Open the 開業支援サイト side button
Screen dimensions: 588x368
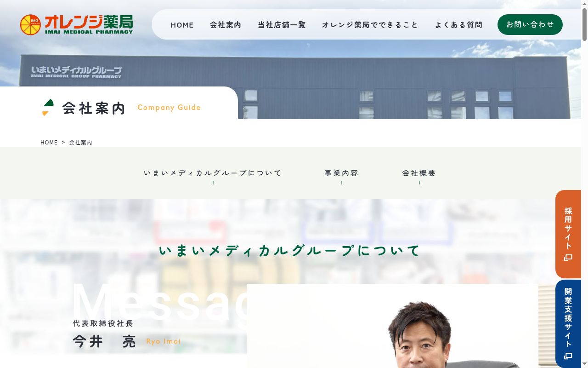pyautogui.click(x=568, y=324)
